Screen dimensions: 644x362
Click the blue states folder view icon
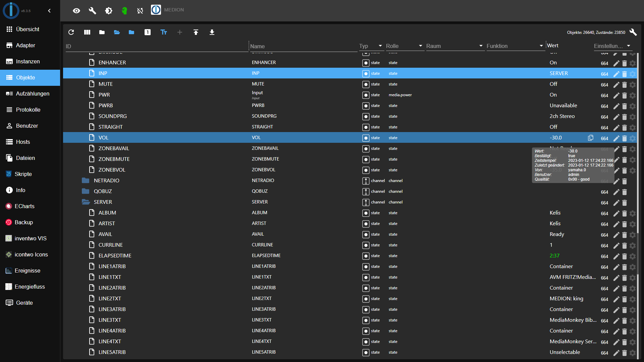click(131, 32)
